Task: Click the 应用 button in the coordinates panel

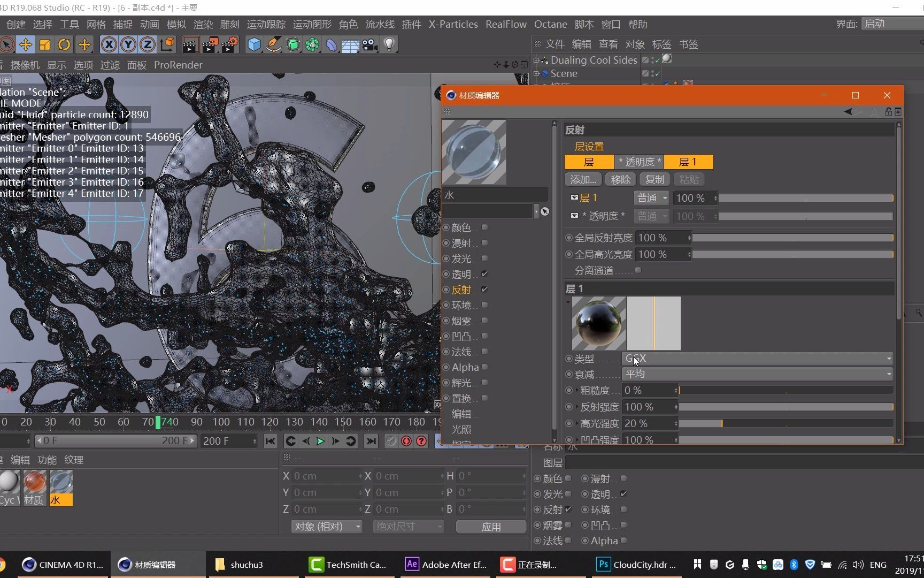Action: [490, 527]
